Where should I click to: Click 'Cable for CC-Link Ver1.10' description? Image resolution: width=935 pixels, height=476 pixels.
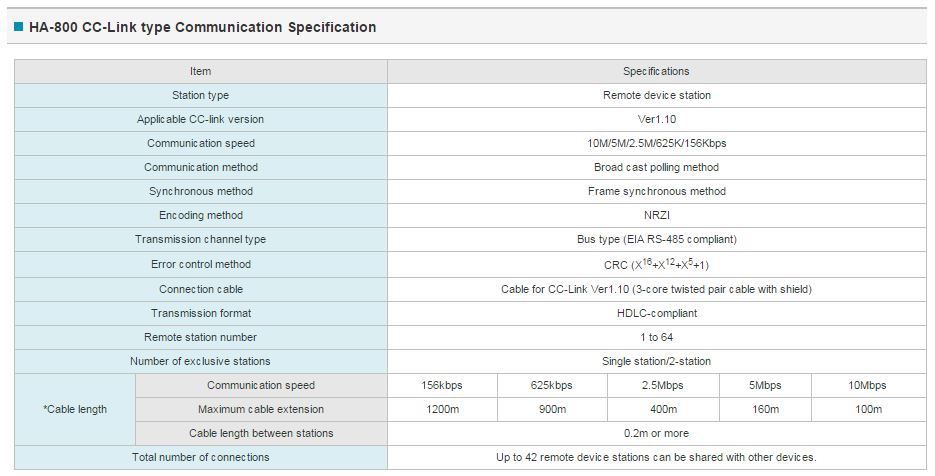tap(657, 289)
